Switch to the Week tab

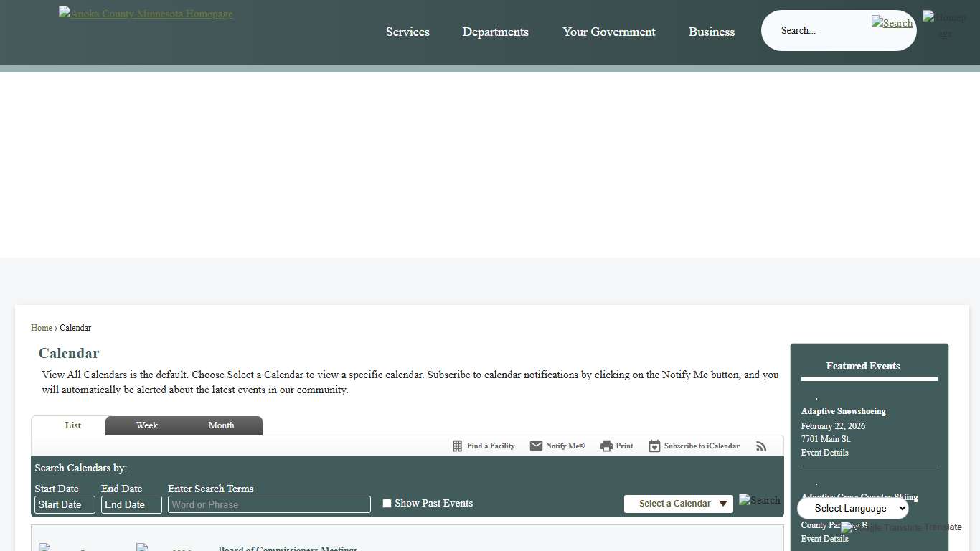coord(147,425)
